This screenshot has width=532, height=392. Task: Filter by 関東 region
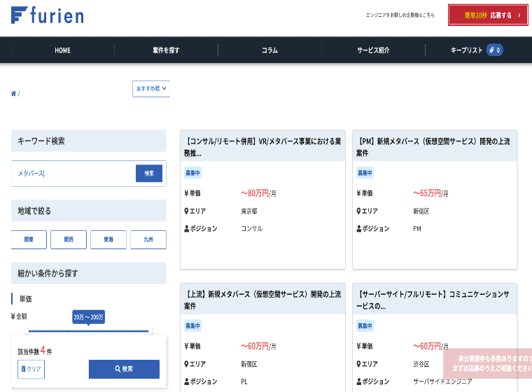(x=29, y=239)
